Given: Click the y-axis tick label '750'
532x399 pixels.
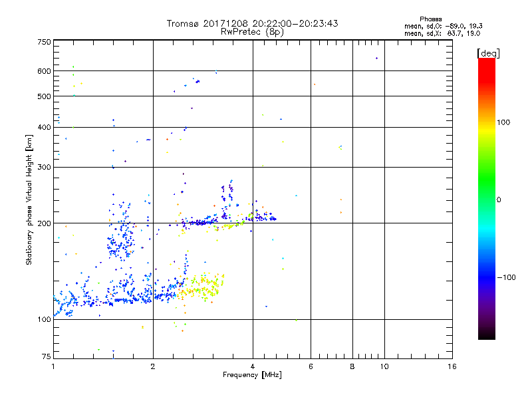Looking at the screenshot, I should point(44,42).
